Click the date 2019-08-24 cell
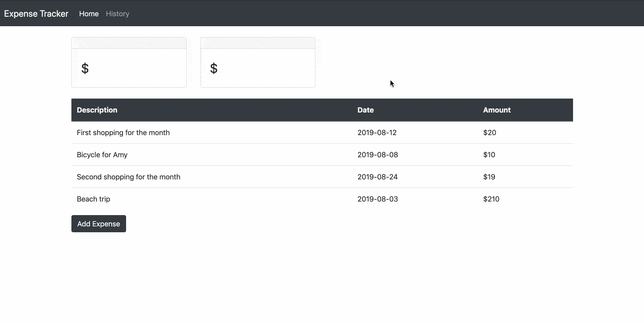The image size is (644, 324). click(377, 177)
